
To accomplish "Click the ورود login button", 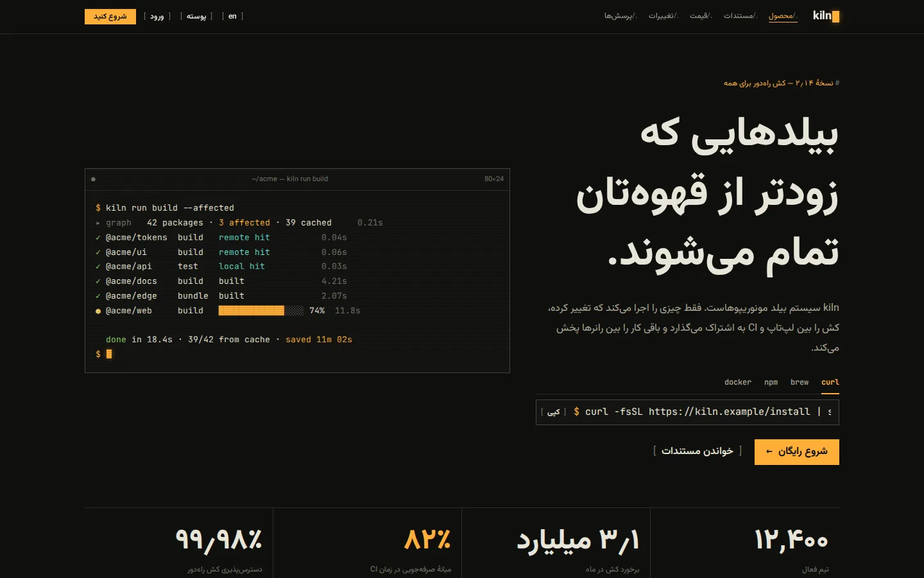I will pyautogui.click(x=157, y=16).
